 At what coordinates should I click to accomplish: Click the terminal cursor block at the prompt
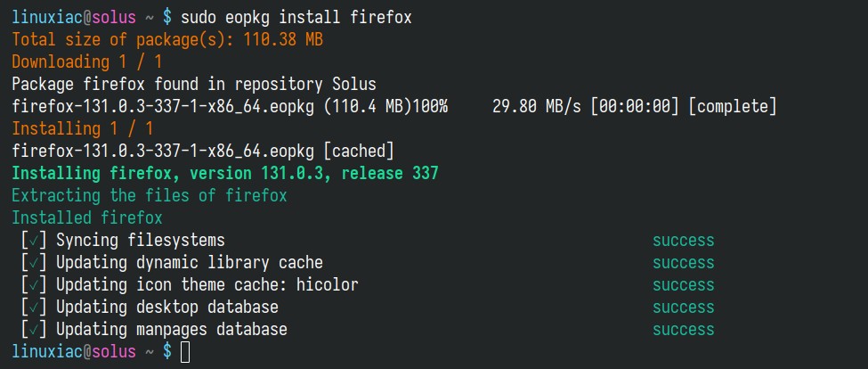pos(185,352)
